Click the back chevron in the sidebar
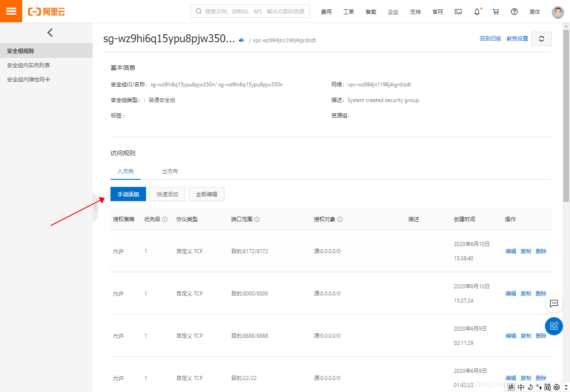Screen dimensions: 570x392 50,32
